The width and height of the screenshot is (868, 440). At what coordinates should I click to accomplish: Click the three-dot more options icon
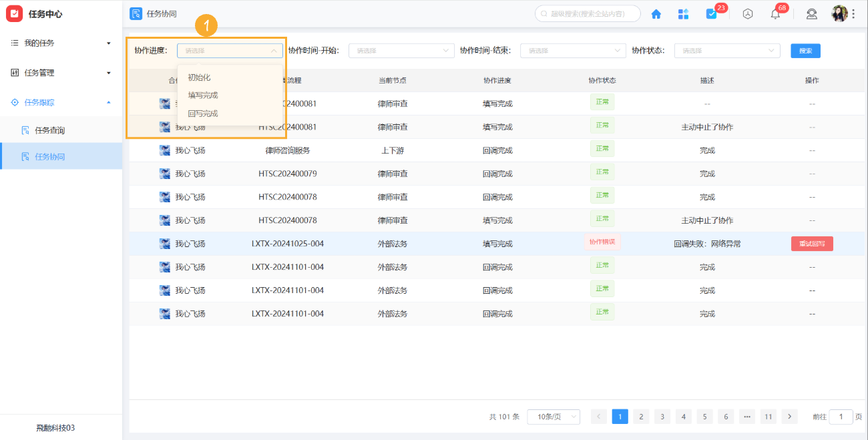click(x=853, y=14)
